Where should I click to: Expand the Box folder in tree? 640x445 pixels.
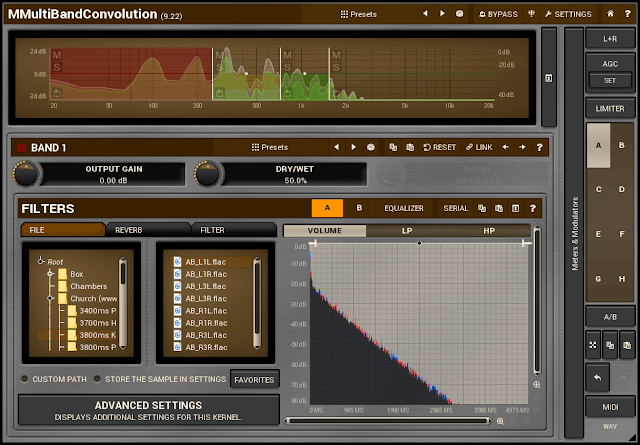coord(50,274)
